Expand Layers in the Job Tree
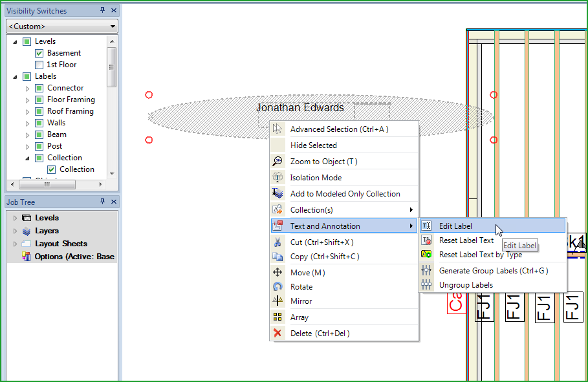The image size is (588, 382). coord(15,231)
